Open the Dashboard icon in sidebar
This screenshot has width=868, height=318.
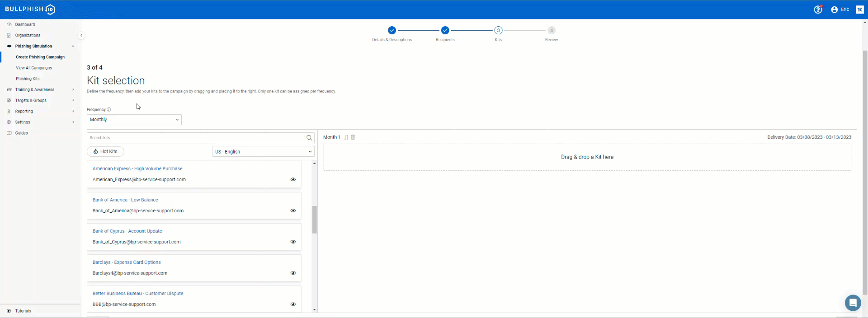9,24
